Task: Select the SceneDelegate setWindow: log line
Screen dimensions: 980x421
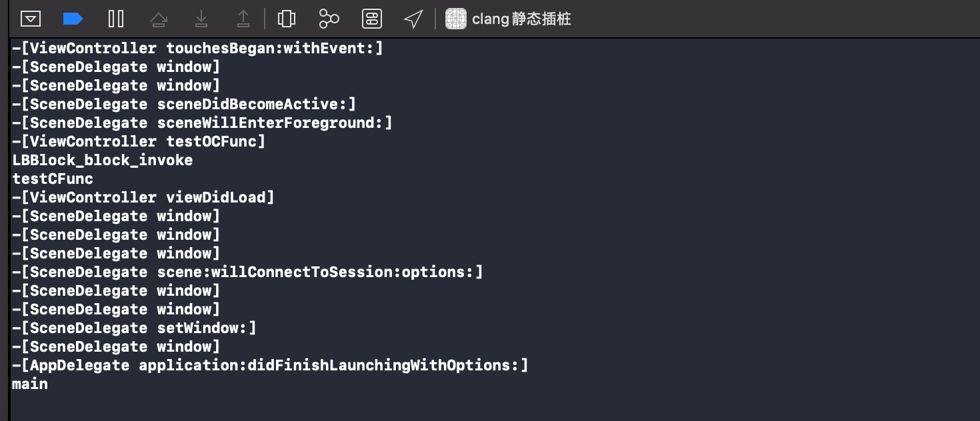Action: coord(134,328)
